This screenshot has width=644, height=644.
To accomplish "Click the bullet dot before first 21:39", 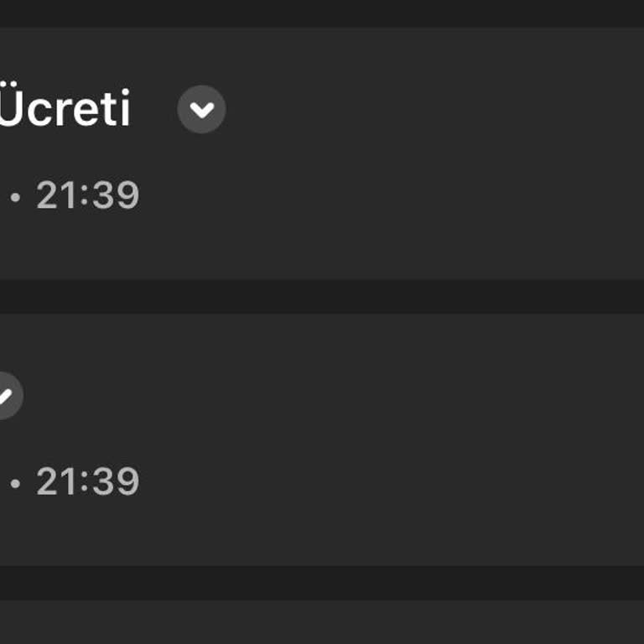I will 14,198.
